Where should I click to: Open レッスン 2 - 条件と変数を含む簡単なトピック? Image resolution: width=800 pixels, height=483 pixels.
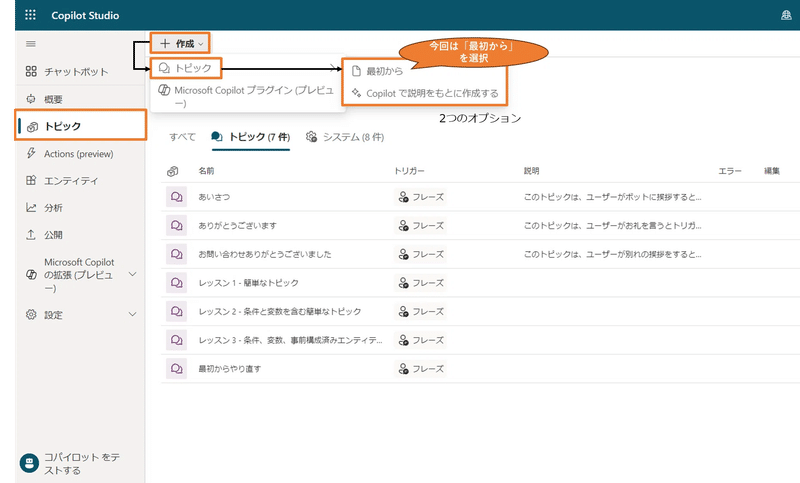click(x=280, y=311)
